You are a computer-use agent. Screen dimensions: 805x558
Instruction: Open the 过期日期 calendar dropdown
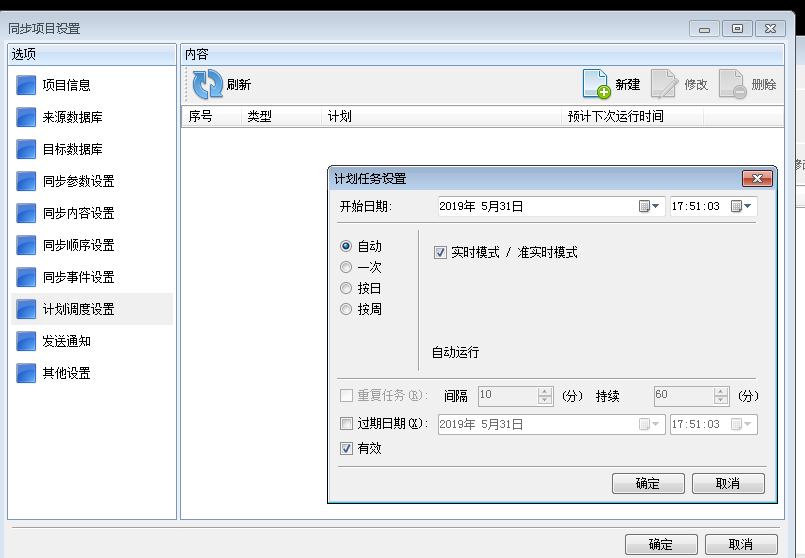(x=649, y=424)
